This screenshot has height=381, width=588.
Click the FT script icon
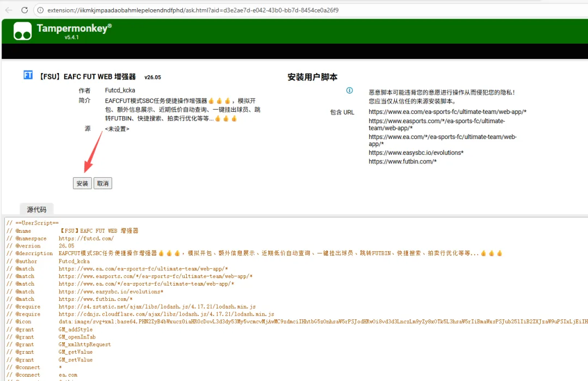28,75
